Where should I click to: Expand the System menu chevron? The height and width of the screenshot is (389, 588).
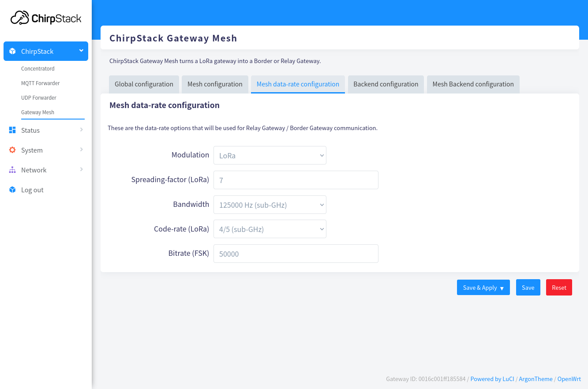click(81, 150)
